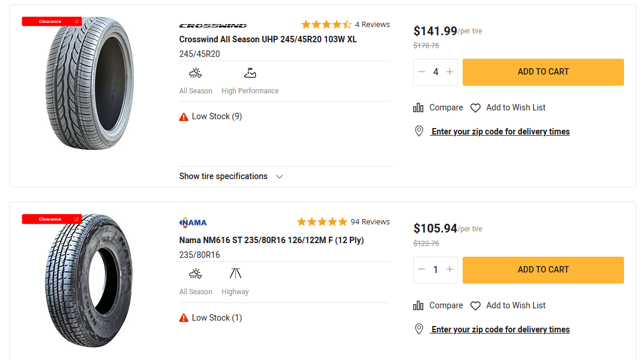Viewport: 644px width, 360px height.
Task: Click the All Season icon on the Crosswind tire
Action: coord(195,73)
